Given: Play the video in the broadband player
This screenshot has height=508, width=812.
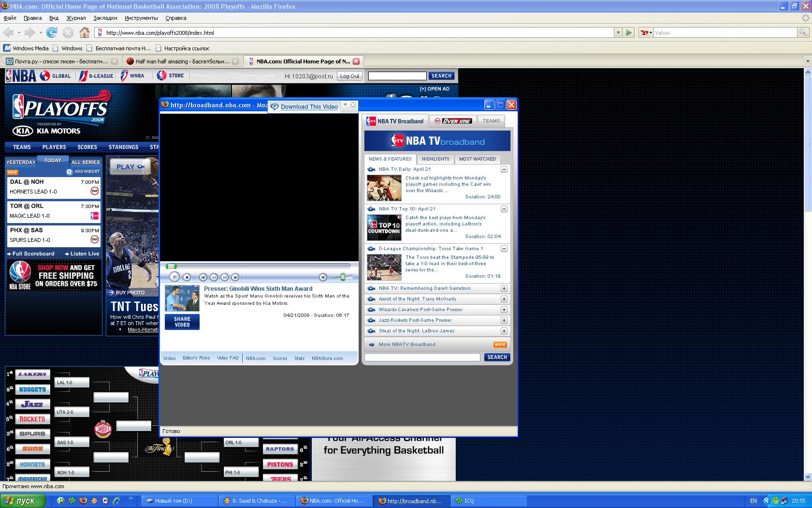Looking at the screenshot, I should pos(174,277).
